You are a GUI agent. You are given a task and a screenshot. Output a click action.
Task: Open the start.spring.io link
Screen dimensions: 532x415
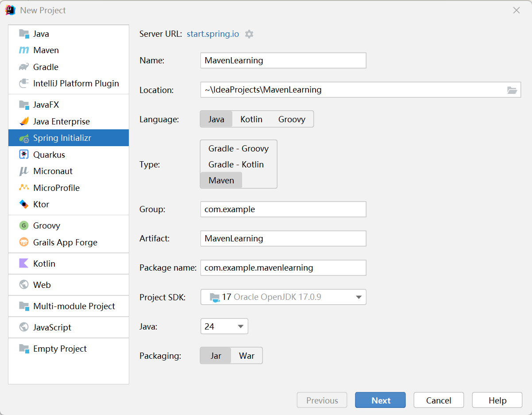click(x=213, y=34)
